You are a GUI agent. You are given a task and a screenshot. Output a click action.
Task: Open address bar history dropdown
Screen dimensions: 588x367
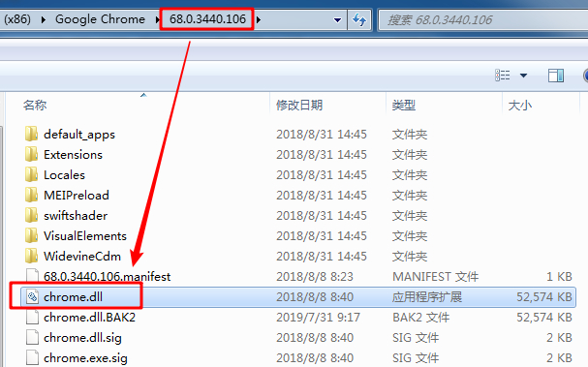(337, 20)
